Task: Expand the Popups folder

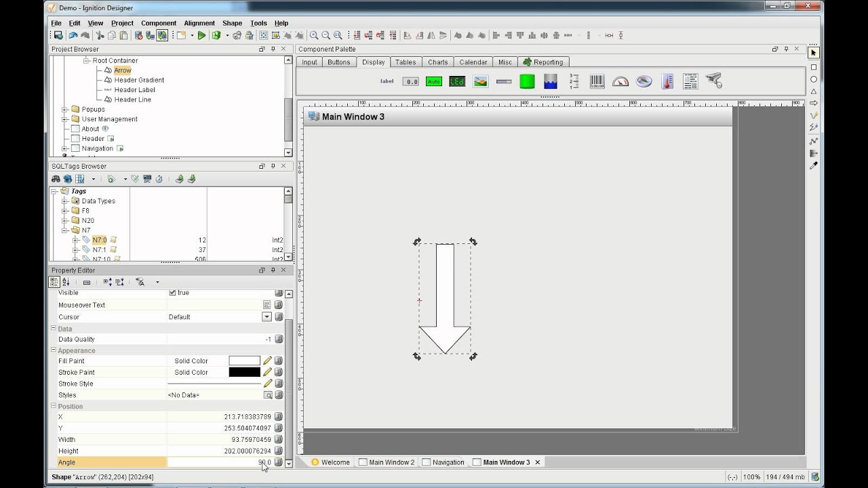Action: click(x=65, y=109)
